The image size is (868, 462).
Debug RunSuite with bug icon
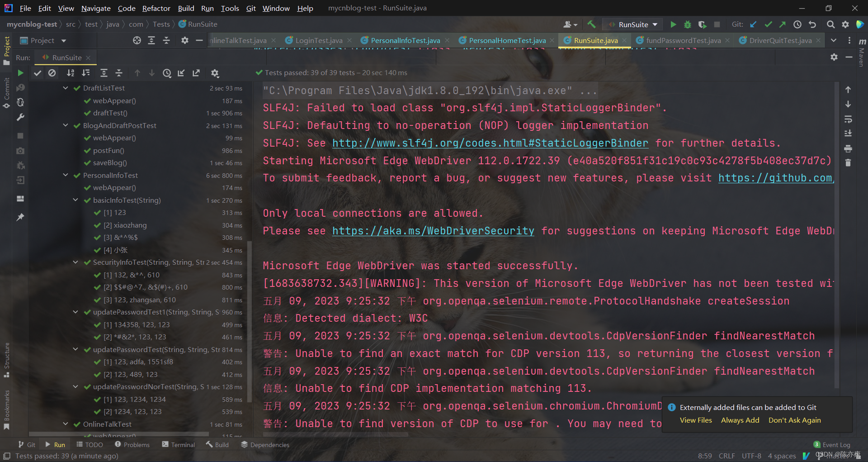click(x=688, y=24)
